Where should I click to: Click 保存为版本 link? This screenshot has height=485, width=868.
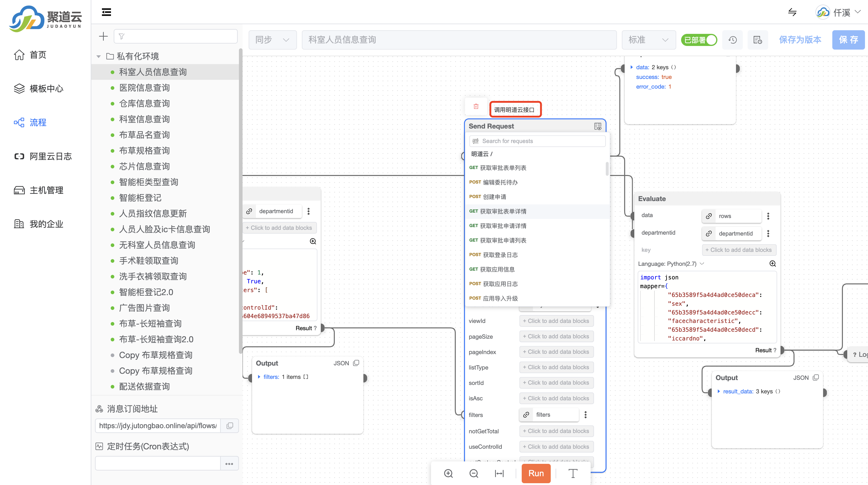800,40
